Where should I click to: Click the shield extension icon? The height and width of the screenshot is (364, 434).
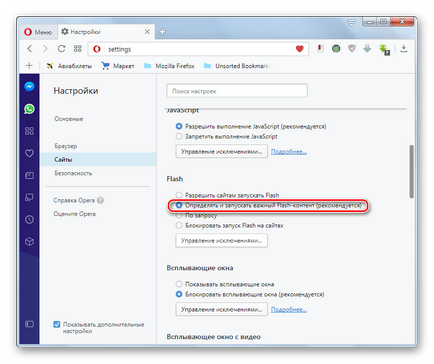[352, 49]
